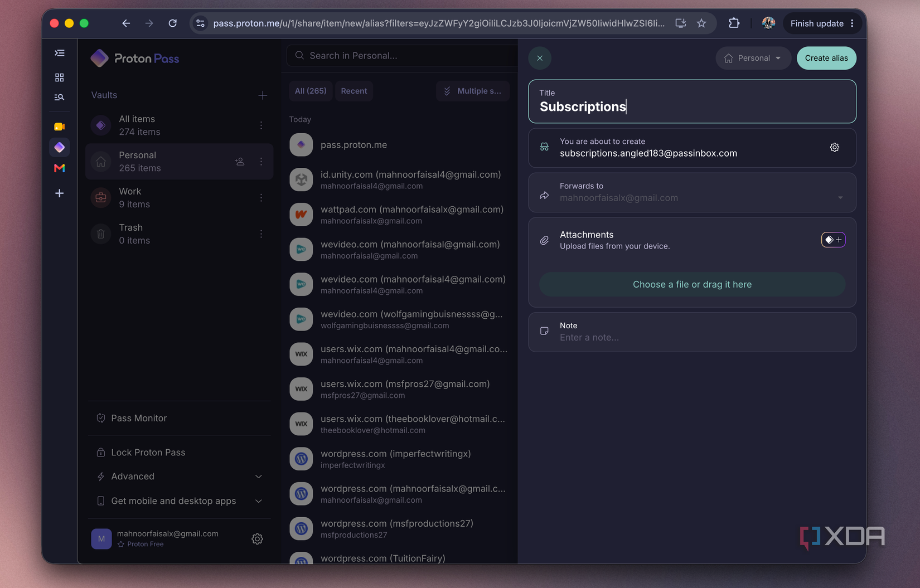Go back with the browser back arrow
The height and width of the screenshot is (588, 920).
coord(126,23)
